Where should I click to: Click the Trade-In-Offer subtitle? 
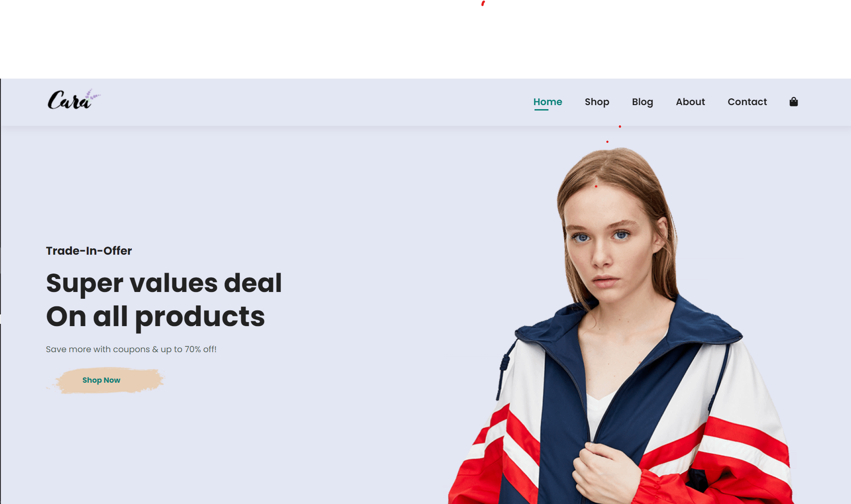click(89, 251)
